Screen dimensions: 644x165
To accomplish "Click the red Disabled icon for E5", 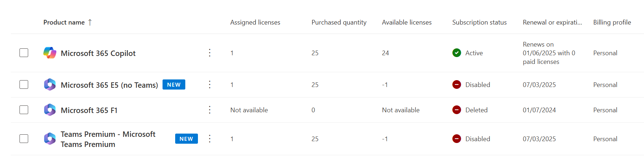I will (457, 84).
